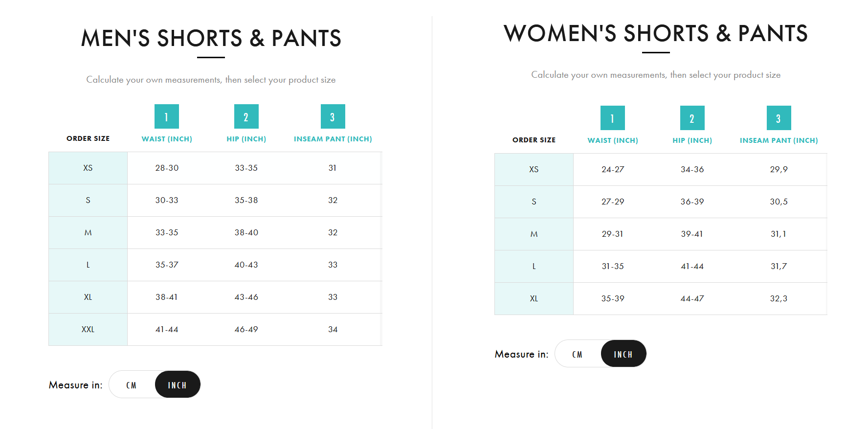Click the men's hip number 2 badge
The width and height of the screenshot is (868, 429).
pyautogui.click(x=246, y=116)
